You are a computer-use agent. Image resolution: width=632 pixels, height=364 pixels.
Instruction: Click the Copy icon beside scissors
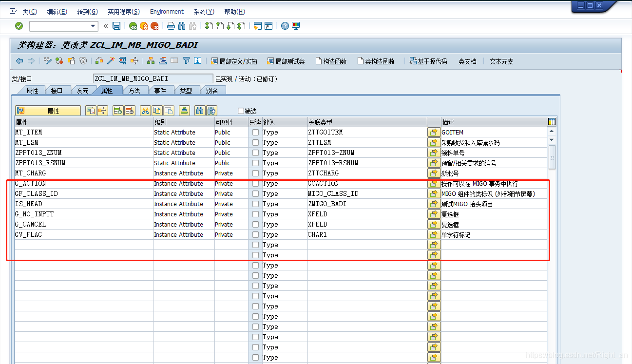tap(157, 111)
